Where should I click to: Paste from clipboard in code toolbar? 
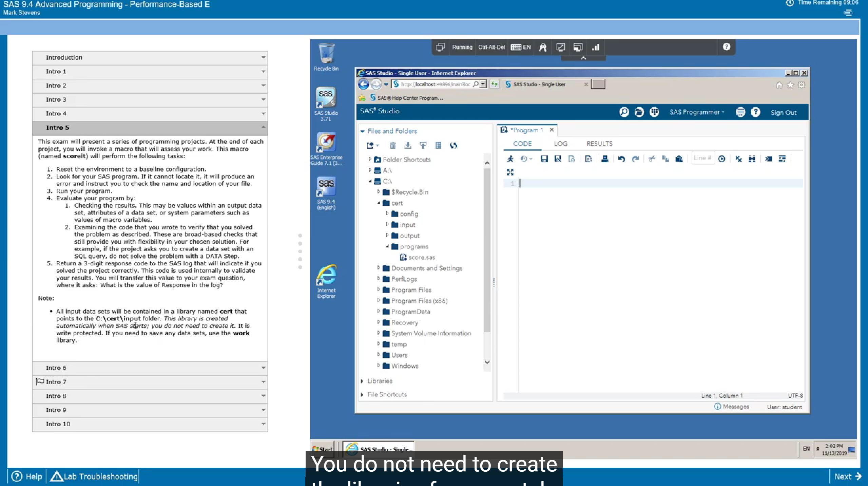pyautogui.click(x=679, y=159)
